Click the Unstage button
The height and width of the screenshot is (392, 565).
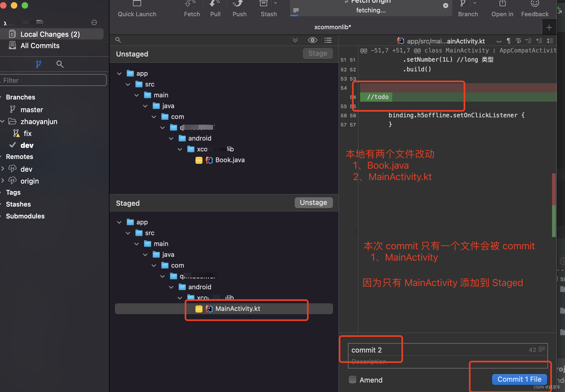point(313,202)
